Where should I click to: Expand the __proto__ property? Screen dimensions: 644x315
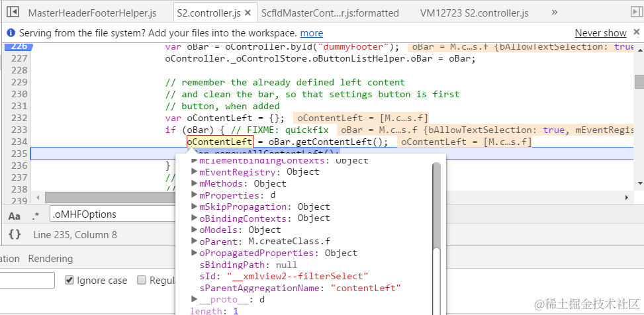[x=195, y=299]
